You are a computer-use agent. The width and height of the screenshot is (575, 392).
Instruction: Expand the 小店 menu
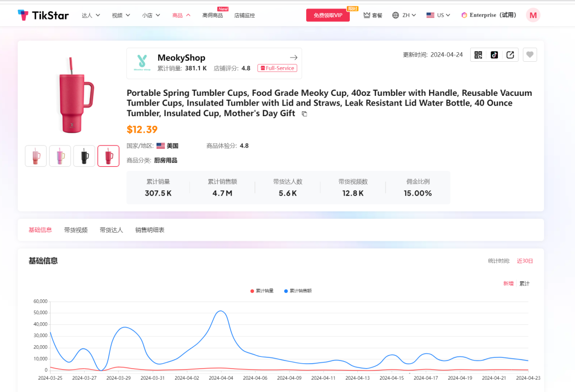pos(151,15)
